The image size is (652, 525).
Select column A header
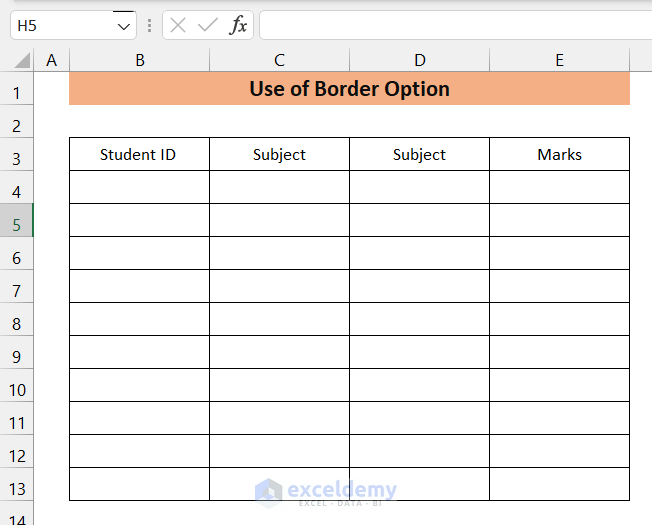[x=52, y=60]
